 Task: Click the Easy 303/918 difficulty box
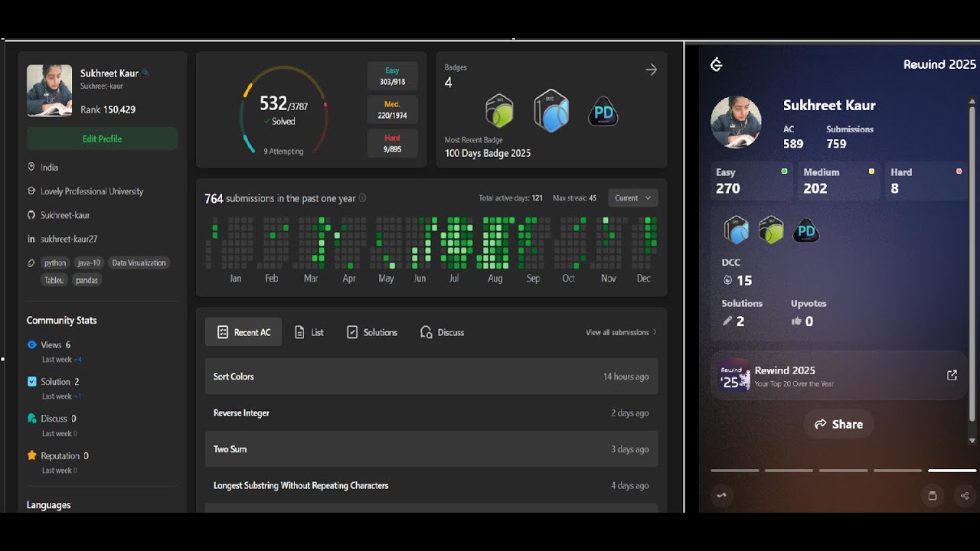coord(392,77)
